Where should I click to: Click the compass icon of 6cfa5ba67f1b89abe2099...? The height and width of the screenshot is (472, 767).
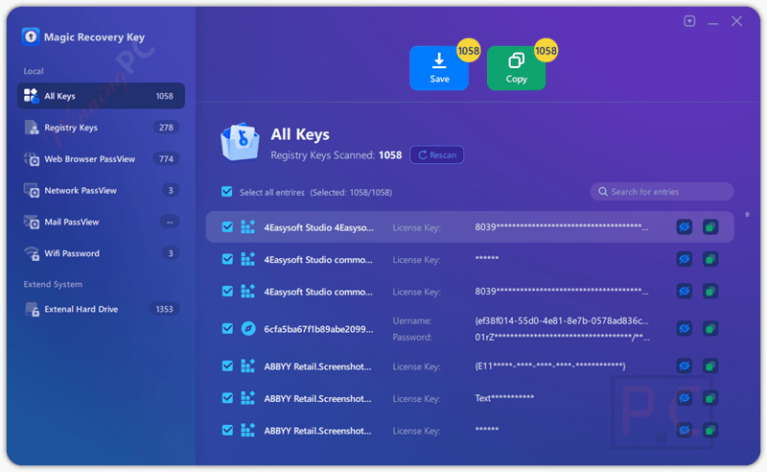tap(248, 329)
